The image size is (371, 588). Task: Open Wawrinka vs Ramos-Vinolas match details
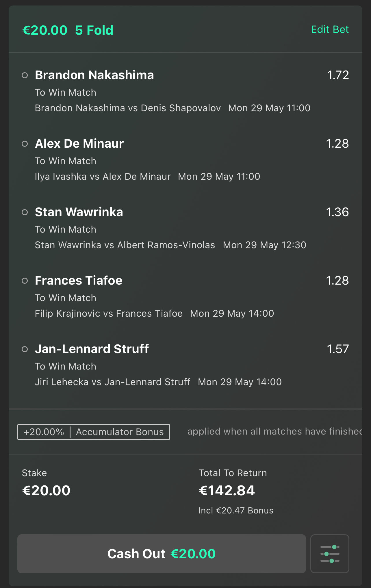125,245
